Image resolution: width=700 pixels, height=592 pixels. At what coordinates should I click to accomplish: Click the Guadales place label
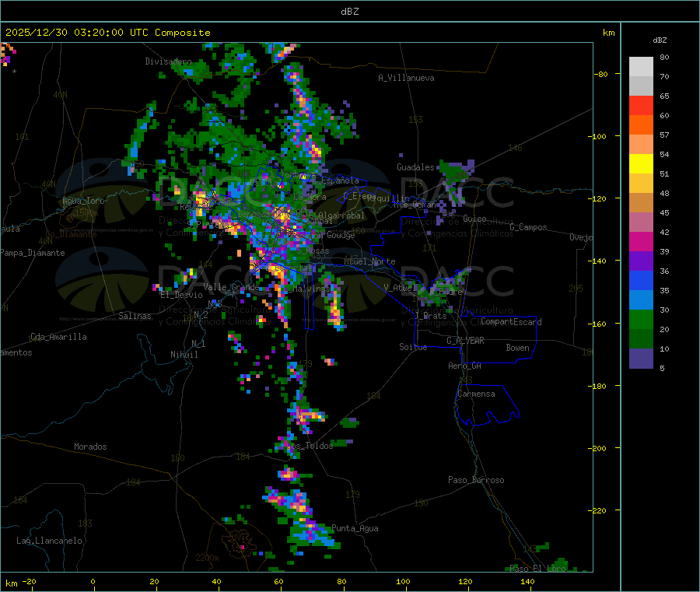(415, 167)
